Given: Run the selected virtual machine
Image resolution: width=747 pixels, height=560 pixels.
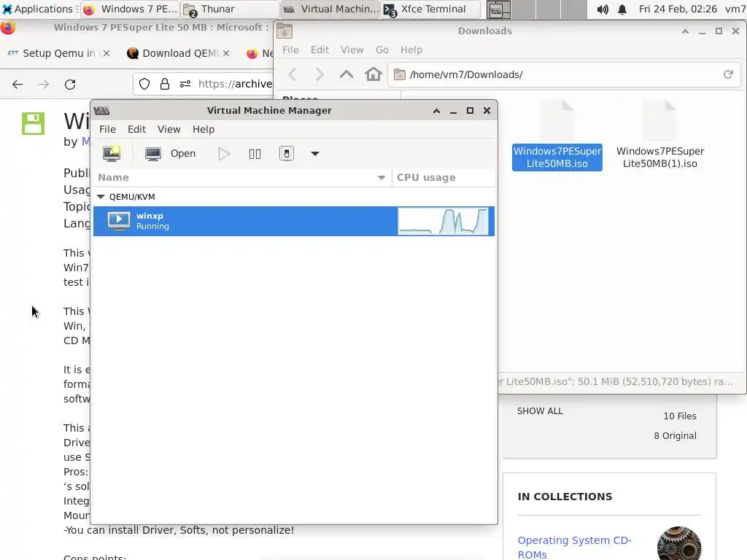Looking at the screenshot, I should 223,153.
